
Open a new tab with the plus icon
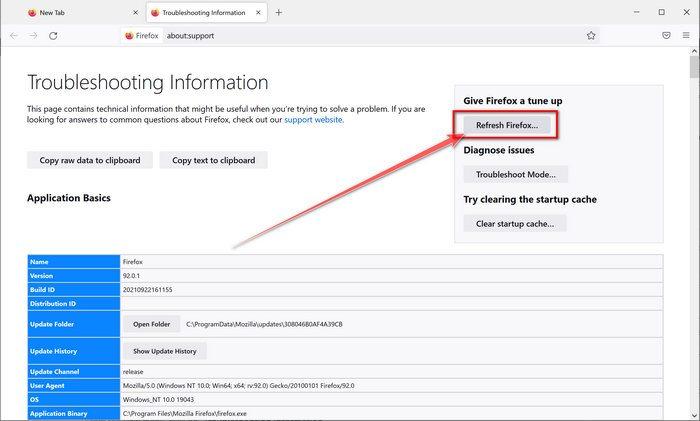coord(279,13)
